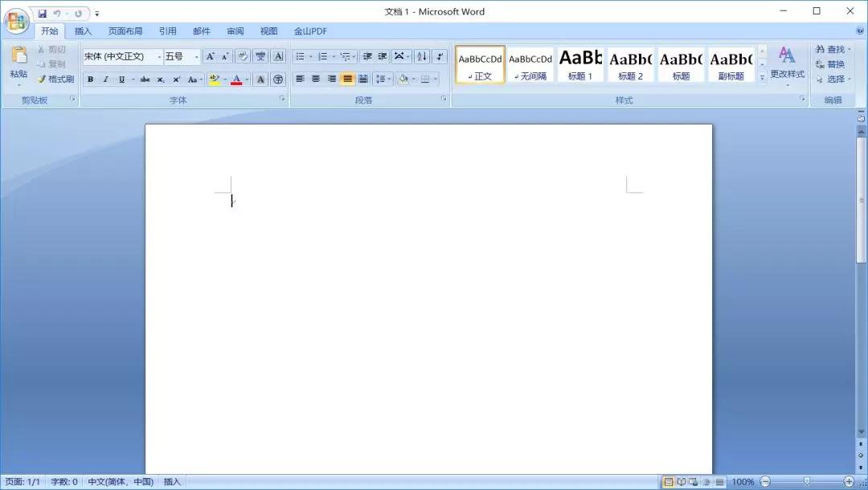Switch to the 插入 ribbon tab

tap(84, 31)
